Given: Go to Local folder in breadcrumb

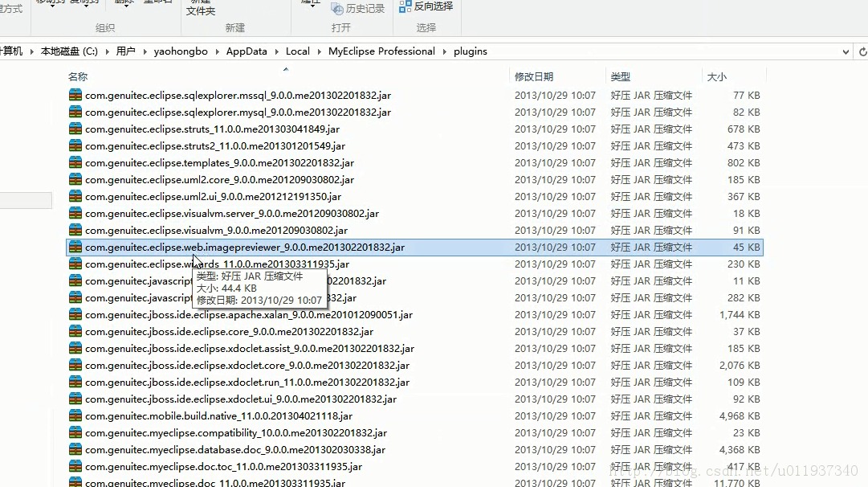Looking at the screenshot, I should coord(297,51).
